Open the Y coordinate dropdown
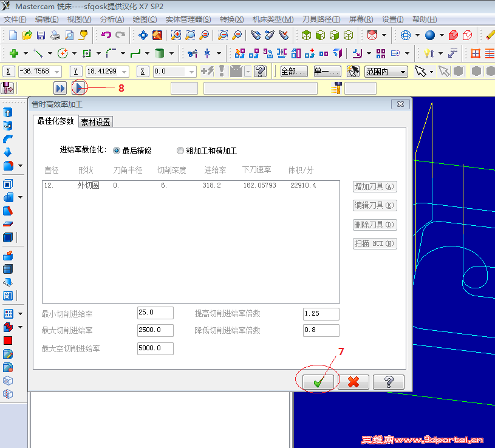The image size is (495, 448). point(125,72)
